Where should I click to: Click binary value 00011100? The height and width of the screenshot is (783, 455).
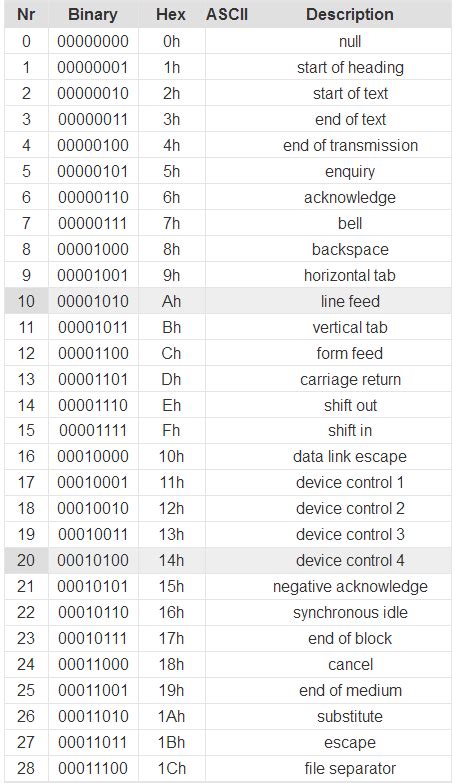coord(93,768)
